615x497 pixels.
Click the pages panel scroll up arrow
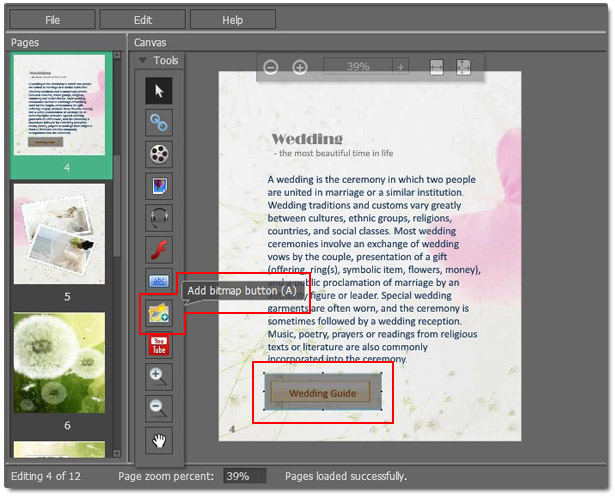click(x=117, y=55)
